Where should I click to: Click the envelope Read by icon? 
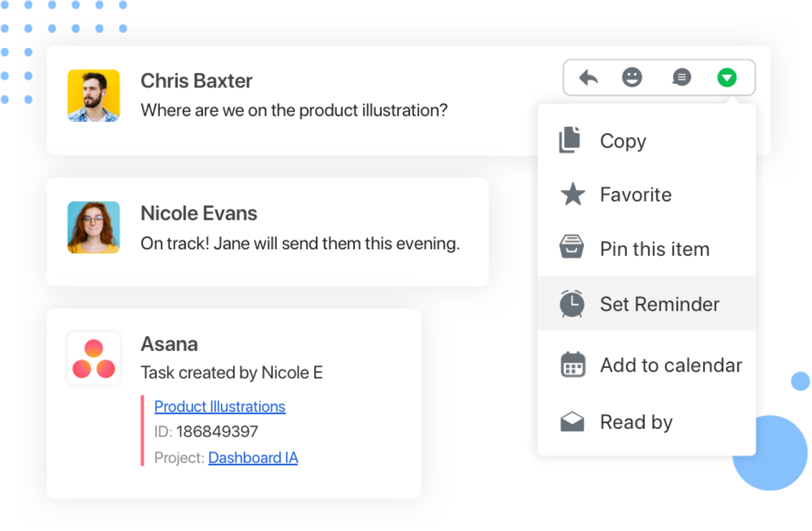tap(571, 421)
